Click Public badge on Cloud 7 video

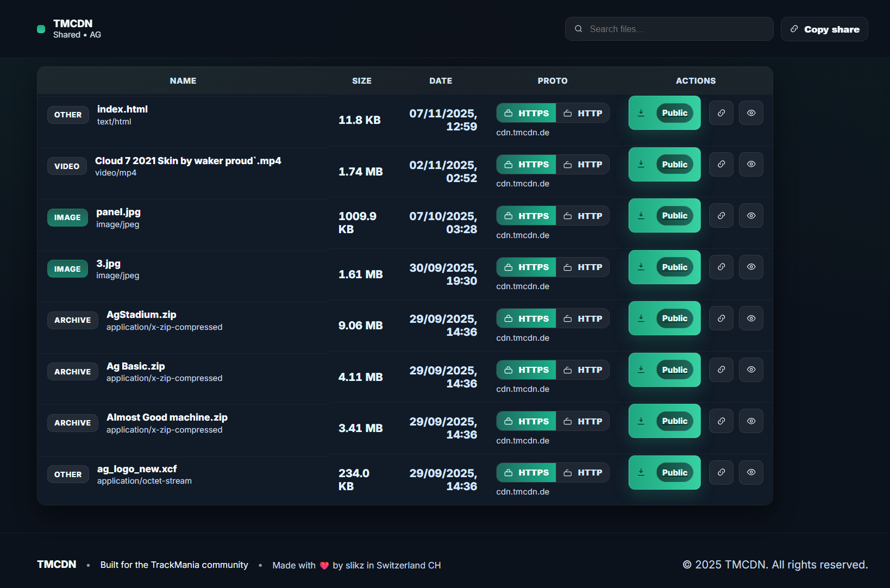click(x=674, y=165)
